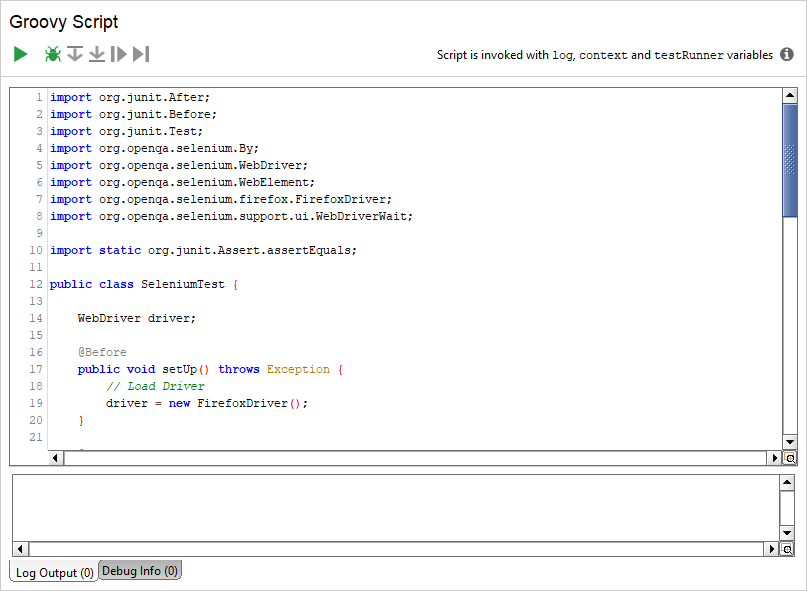Select the step-over debug icon
This screenshot has height=591, width=807.
pos(74,54)
